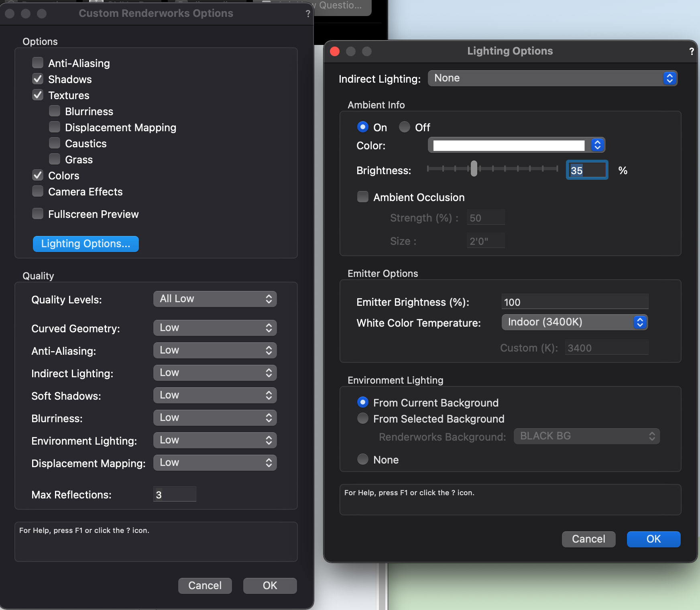
Task: Cancel the Custom Renderworks Options dialog
Action: click(205, 586)
